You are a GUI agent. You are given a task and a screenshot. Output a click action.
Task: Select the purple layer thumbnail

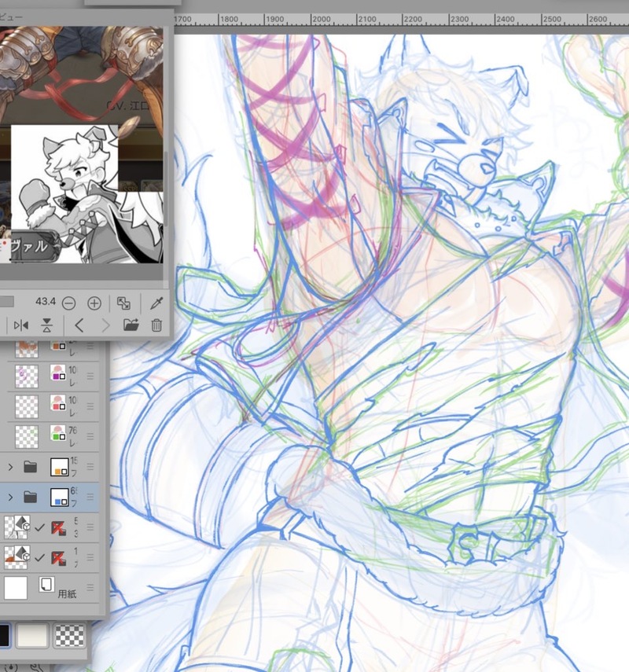27,376
